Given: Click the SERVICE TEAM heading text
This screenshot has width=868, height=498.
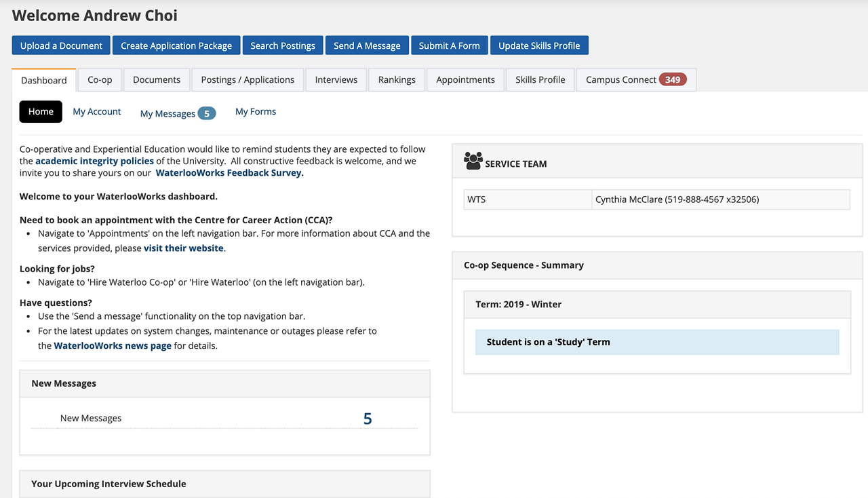Looking at the screenshot, I should tap(516, 164).
